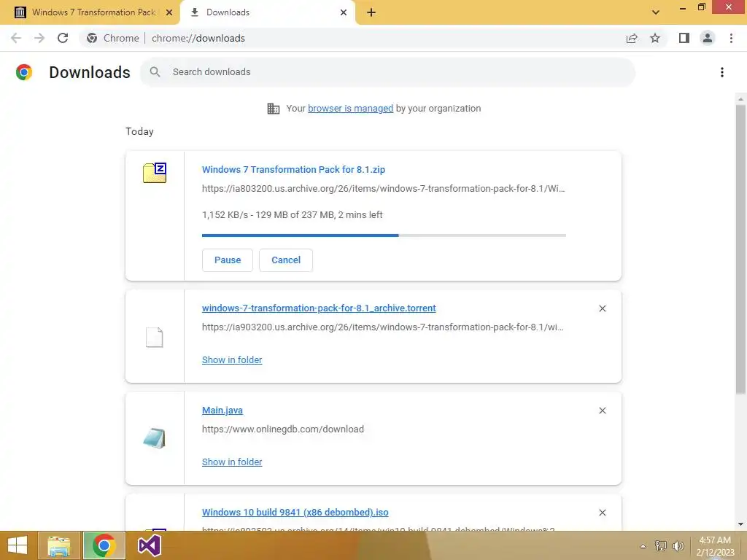Remove Main.java from the downloads list
Screen dimensions: 747x560
tap(602, 411)
